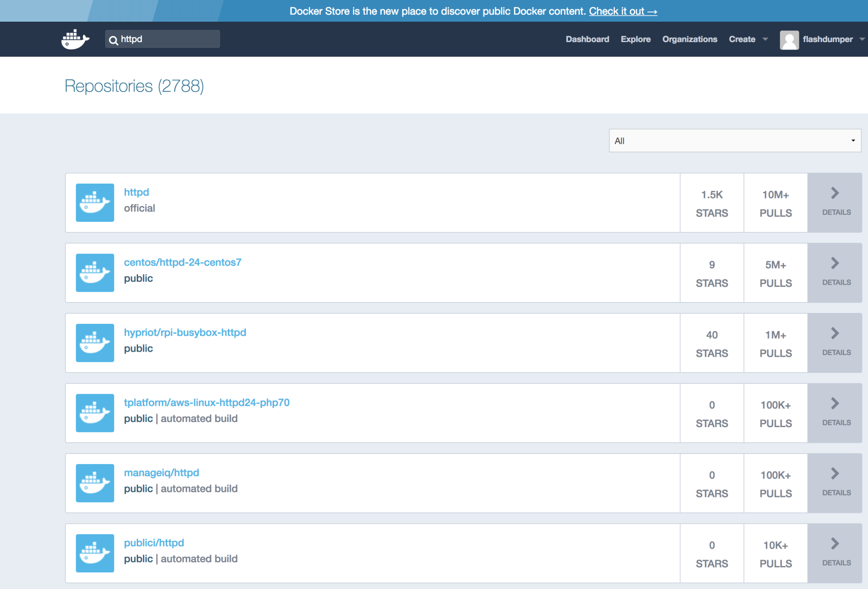Click the flashdumper user avatar icon
This screenshot has width=868, height=589.
[789, 39]
